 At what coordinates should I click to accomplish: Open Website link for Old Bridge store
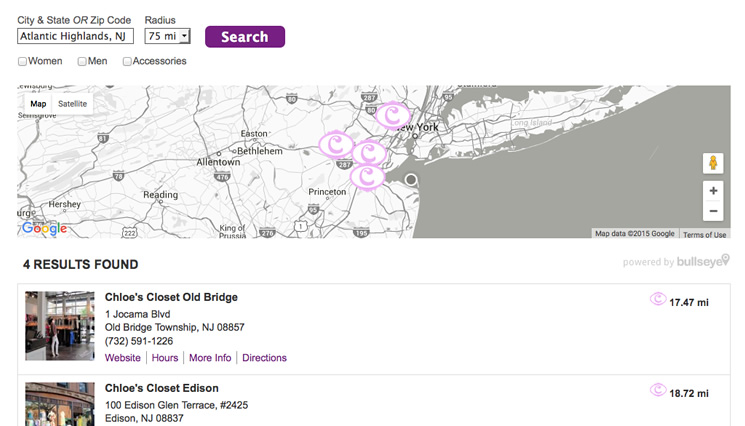coord(123,358)
